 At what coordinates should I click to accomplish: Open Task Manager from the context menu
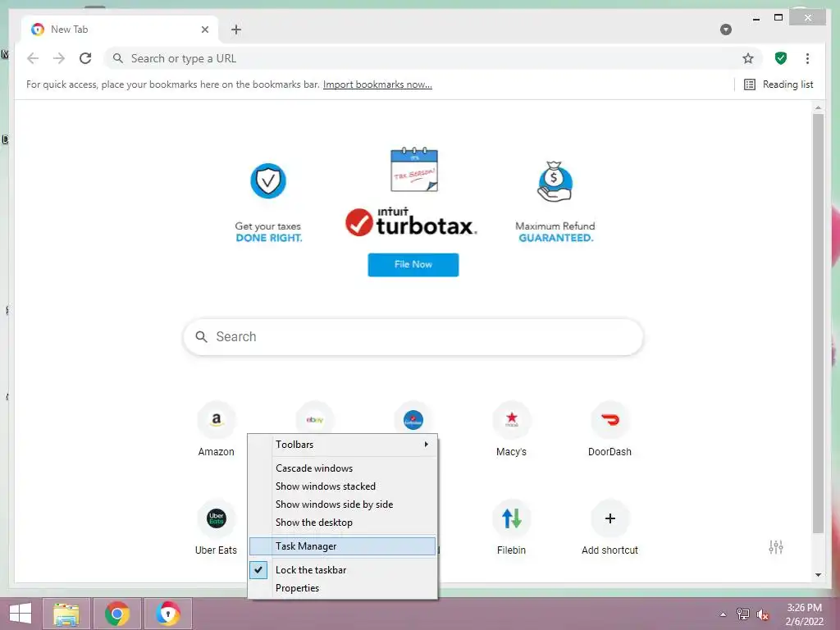(x=343, y=546)
